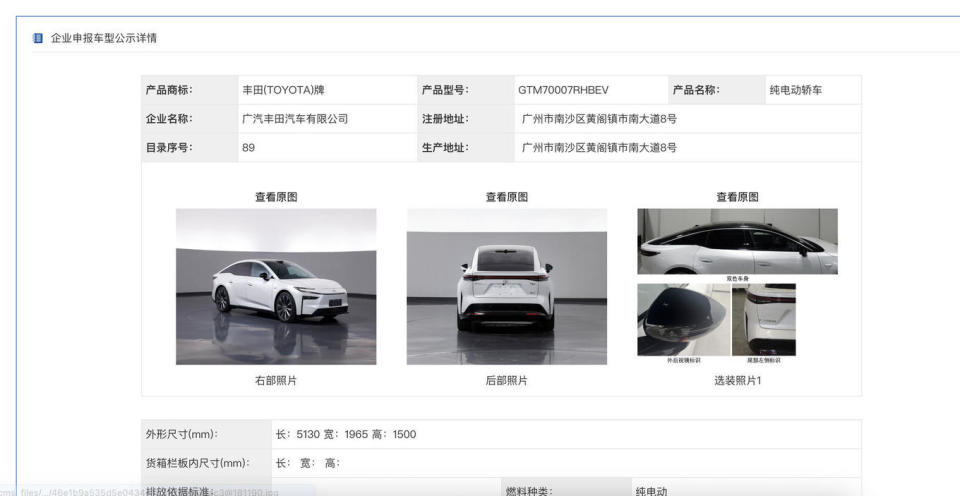The height and width of the screenshot is (496, 960).
Task: Click company name 广汽丰田汽车有限公司
Action: point(295,119)
